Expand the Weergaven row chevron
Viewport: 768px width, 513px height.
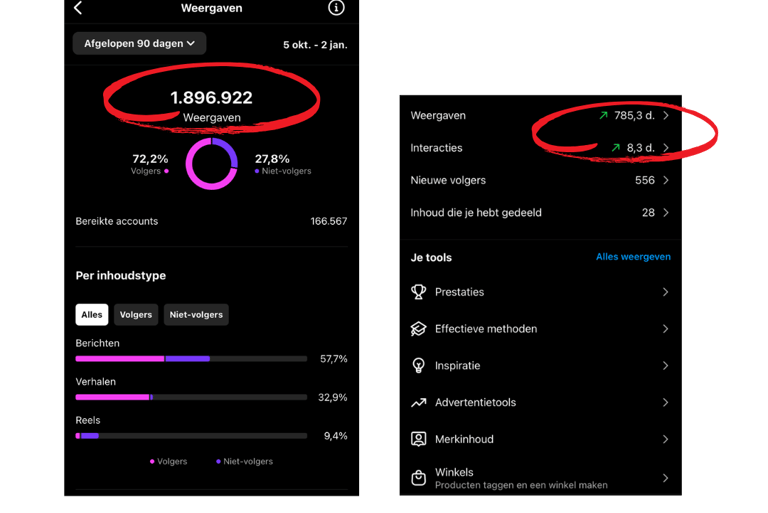click(x=666, y=116)
